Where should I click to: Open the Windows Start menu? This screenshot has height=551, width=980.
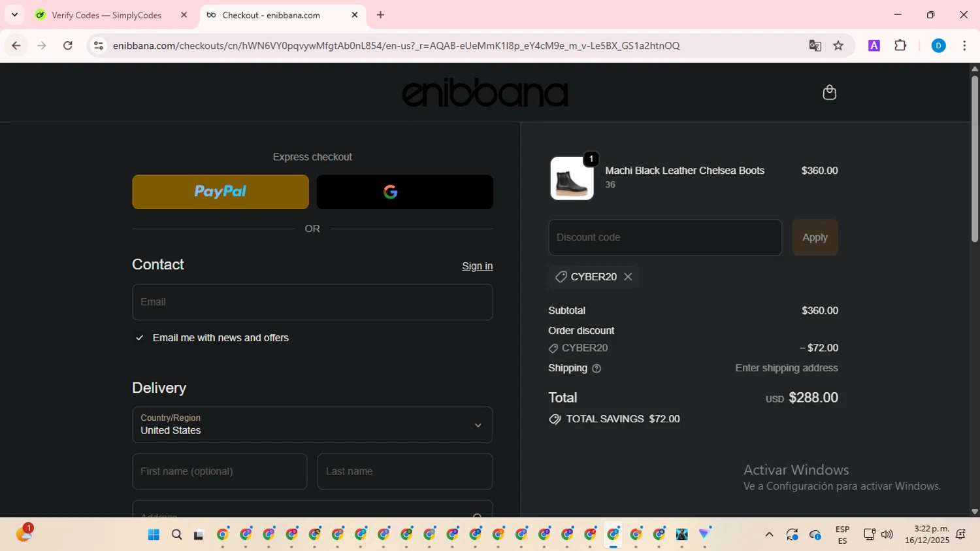[x=154, y=535]
